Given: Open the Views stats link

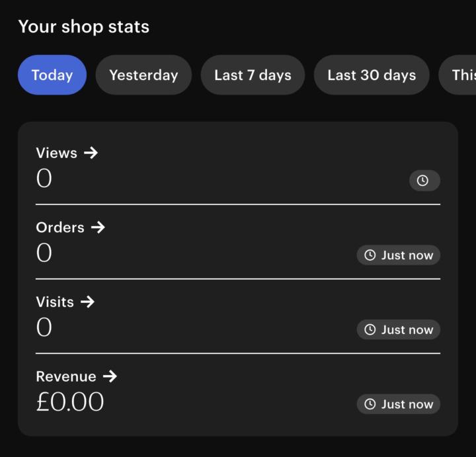Looking at the screenshot, I should point(57,153).
